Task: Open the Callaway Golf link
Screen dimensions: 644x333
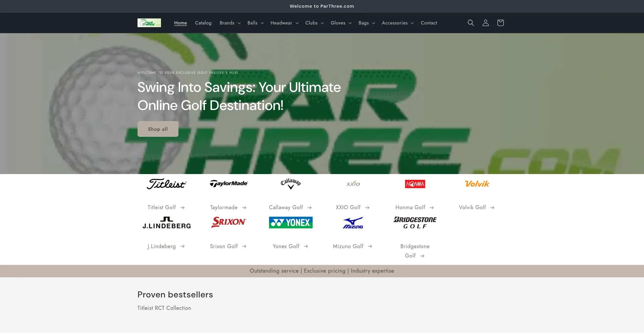Action: point(291,208)
